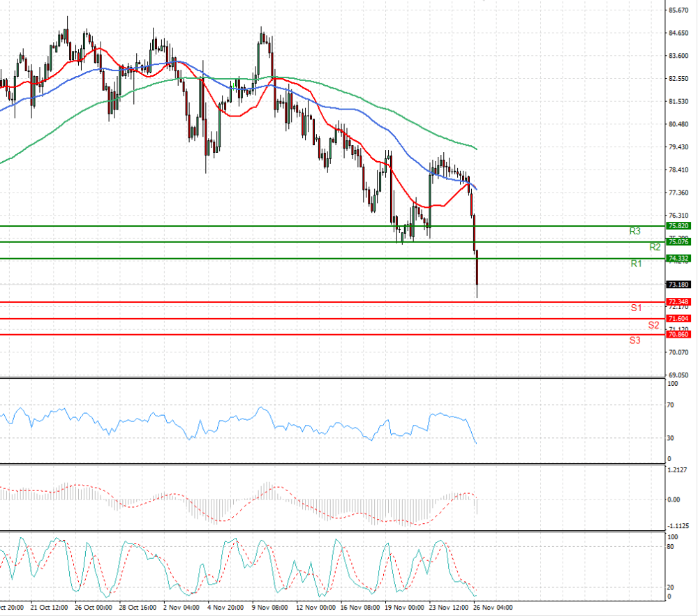
Task: Select the current price tag 73.180
Action: (678, 285)
